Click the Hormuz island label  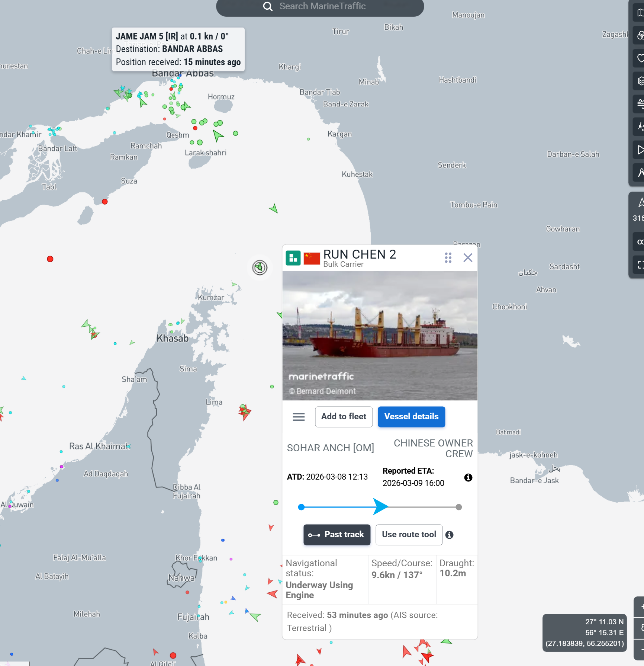click(x=221, y=97)
